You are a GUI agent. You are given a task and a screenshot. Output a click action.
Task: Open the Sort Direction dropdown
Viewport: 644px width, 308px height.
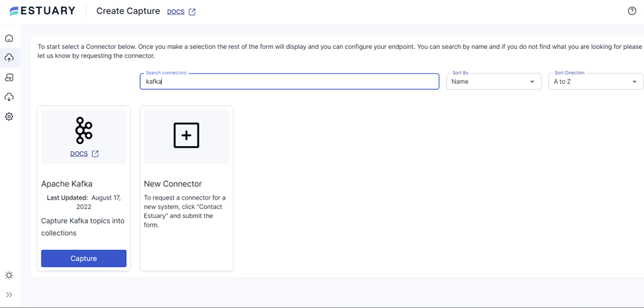coord(595,82)
